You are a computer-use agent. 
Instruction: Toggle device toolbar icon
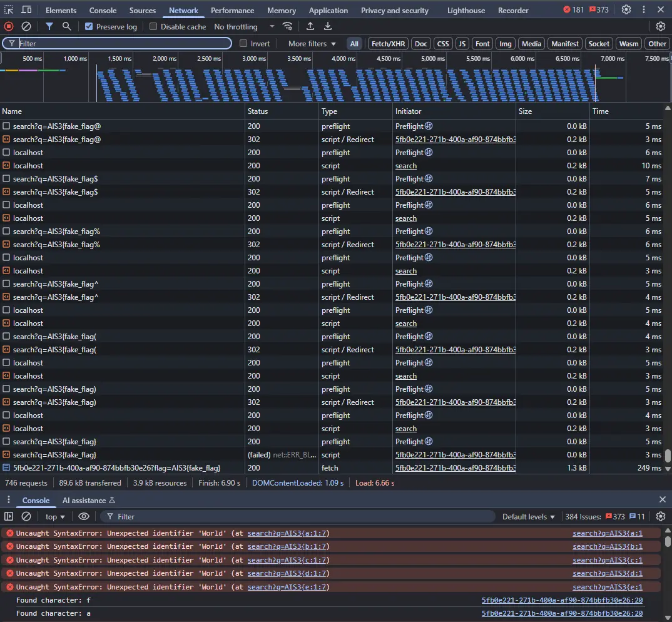click(26, 10)
